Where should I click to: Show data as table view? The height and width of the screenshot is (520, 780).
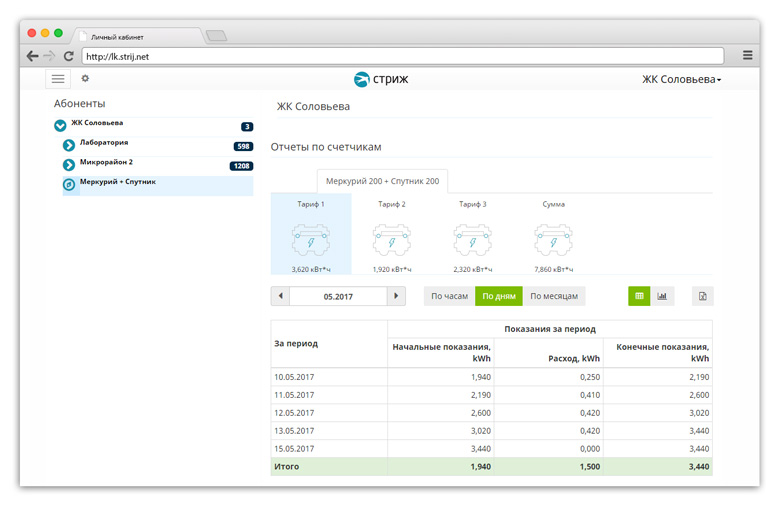[x=639, y=296]
